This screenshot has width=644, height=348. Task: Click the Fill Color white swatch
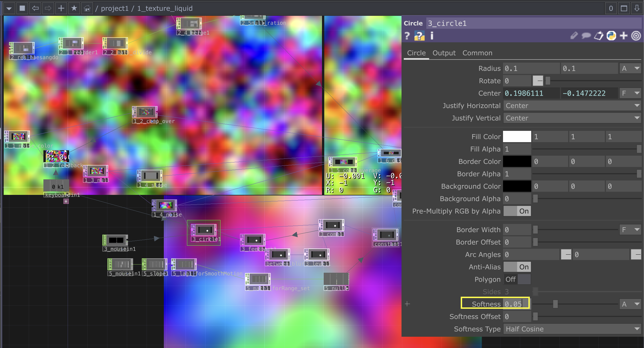pos(517,137)
